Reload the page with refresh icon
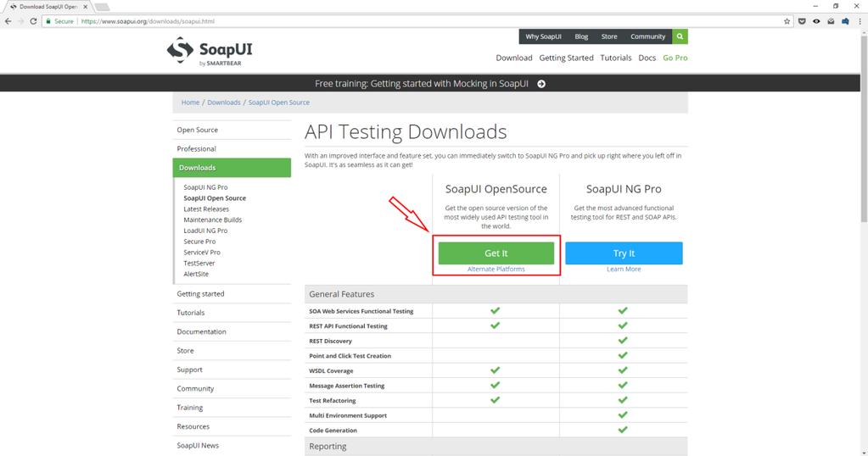Viewport: 868px width, 456px height. click(33, 21)
